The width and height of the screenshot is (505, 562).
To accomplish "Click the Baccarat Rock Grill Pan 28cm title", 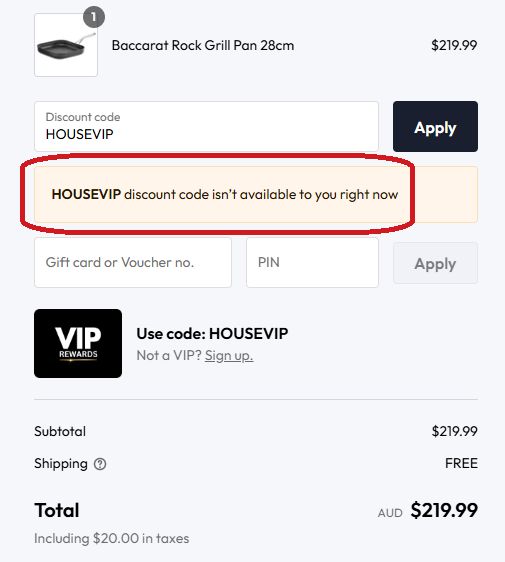I will point(203,46).
